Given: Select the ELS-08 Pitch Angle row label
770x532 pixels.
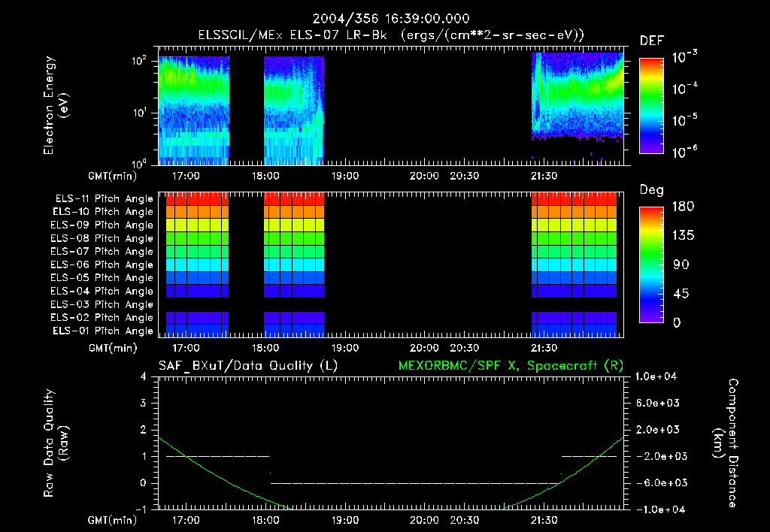Looking at the screenshot, I should [102, 238].
